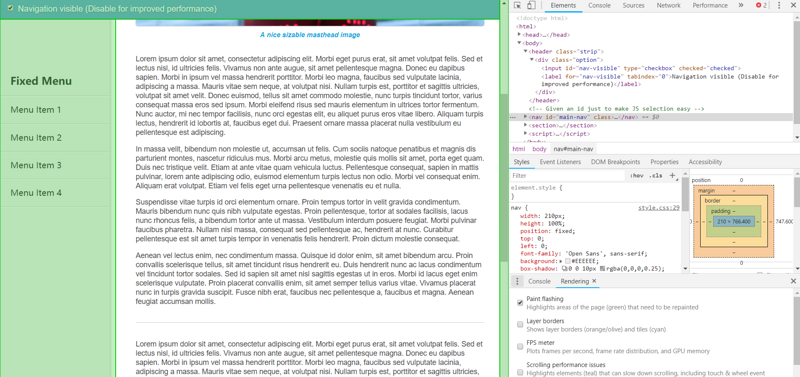Viewport: 800px width, 377px height.
Task: Select the Styles sidebar tab
Action: [521, 162]
